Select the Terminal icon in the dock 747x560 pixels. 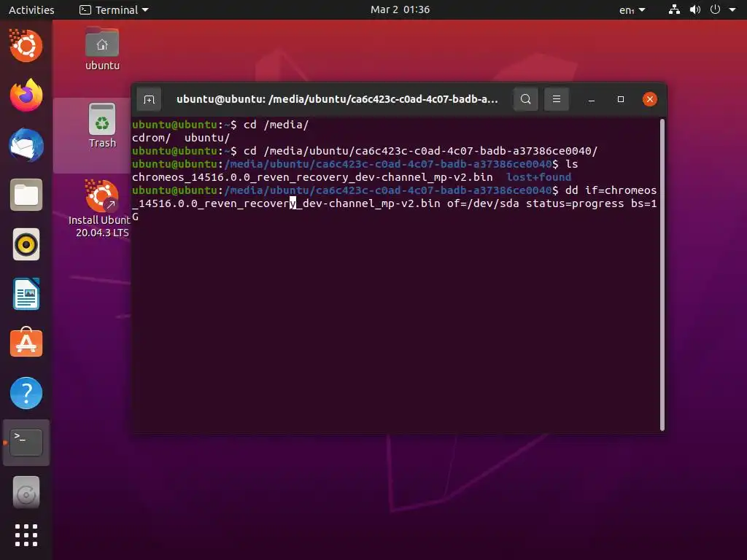pos(26,443)
